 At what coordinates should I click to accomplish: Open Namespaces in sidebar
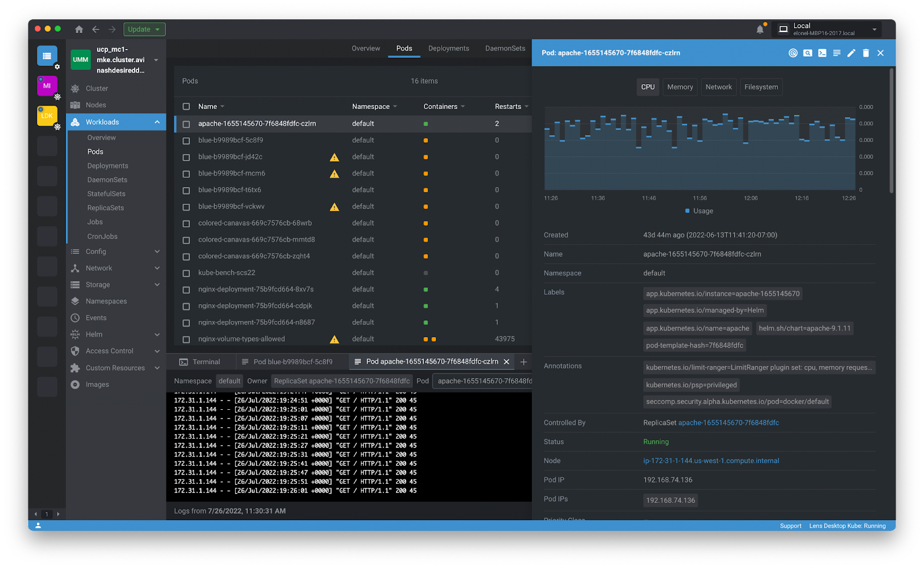106,301
